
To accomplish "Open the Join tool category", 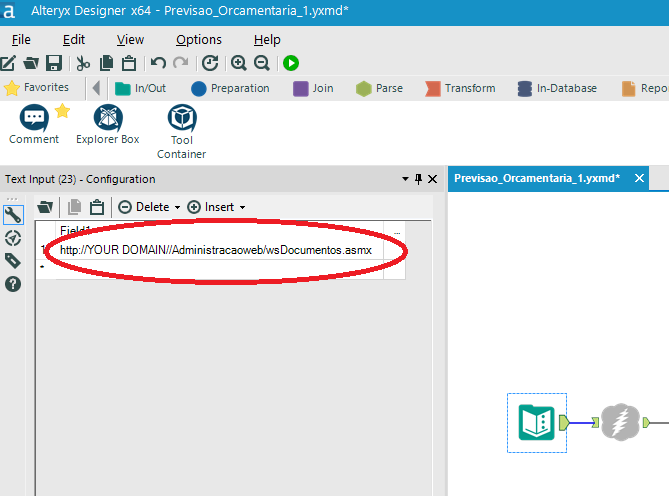I will [313, 88].
